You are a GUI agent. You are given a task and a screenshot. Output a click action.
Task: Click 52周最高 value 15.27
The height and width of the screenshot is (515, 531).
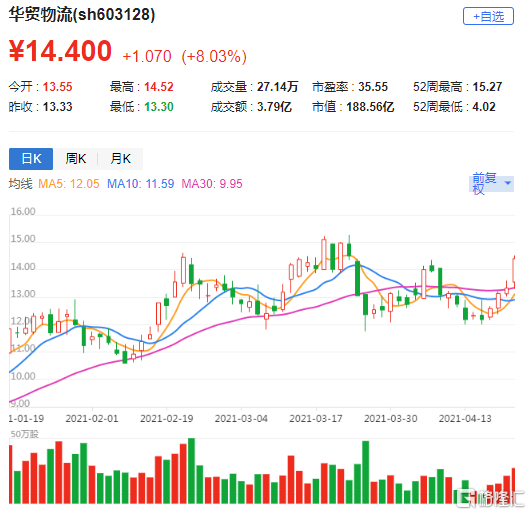(487, 87)
